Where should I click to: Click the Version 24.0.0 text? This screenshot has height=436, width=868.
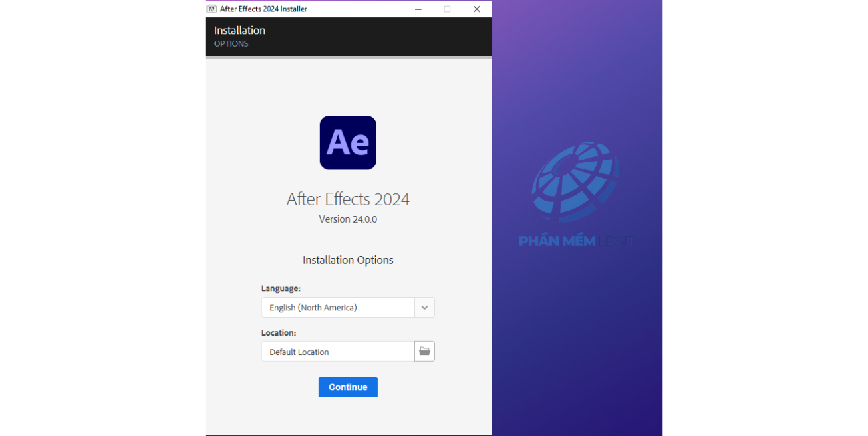pyautogui.click(x=348, y=219)
